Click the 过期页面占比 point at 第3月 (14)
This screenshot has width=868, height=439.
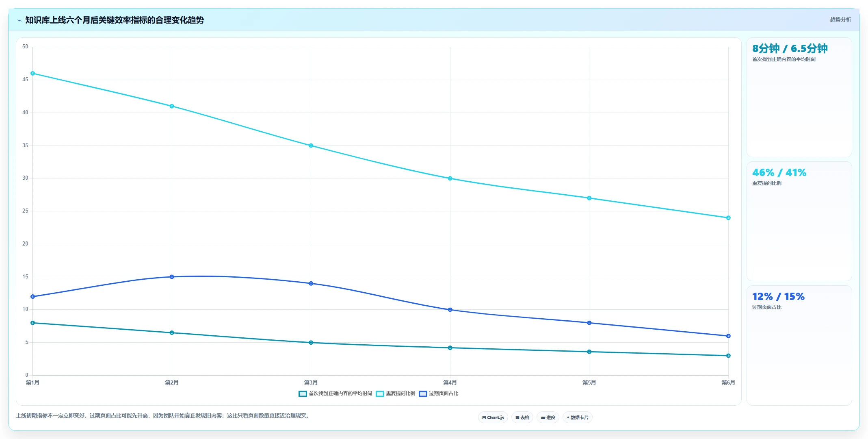[x=311, y=283]
